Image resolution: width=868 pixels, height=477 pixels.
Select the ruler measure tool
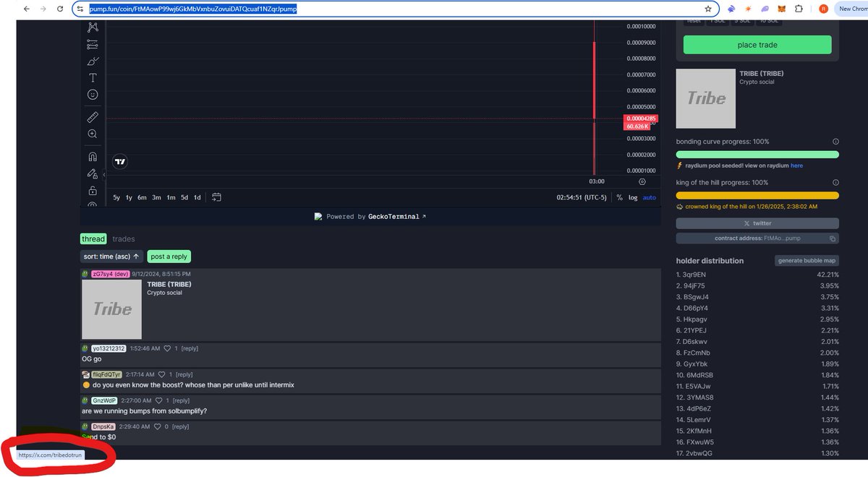tap(93, 116)
